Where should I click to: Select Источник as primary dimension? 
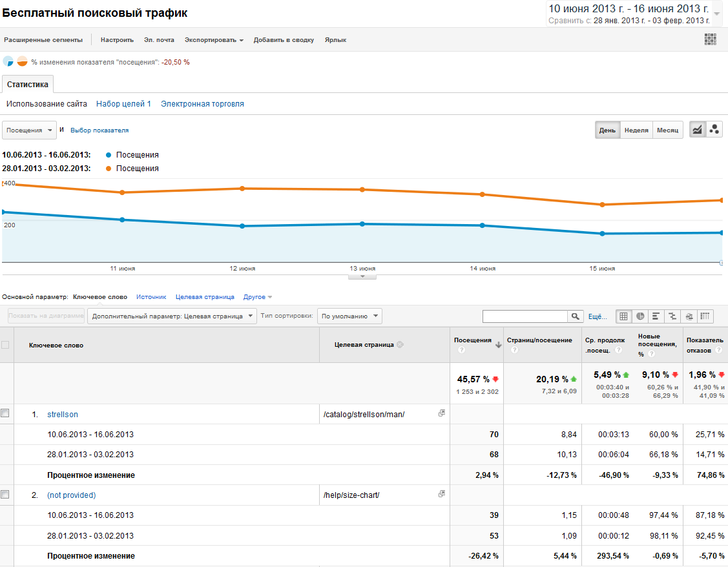151,297
